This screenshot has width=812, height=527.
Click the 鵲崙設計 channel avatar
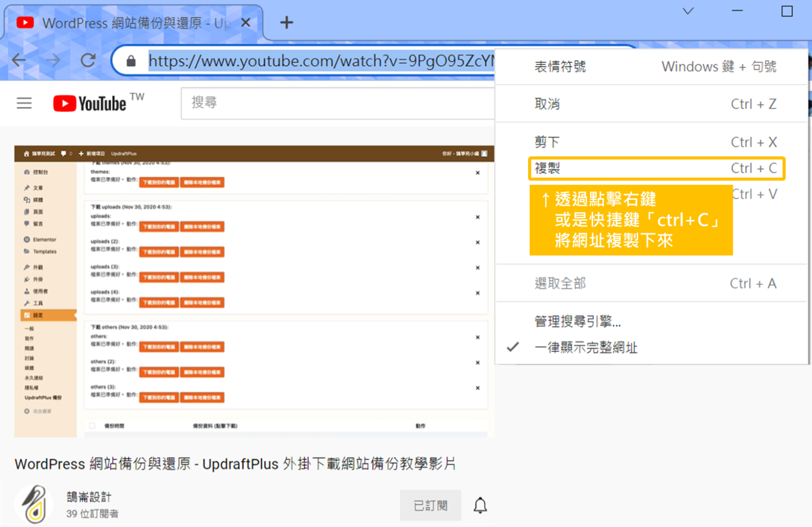[34, 504]
